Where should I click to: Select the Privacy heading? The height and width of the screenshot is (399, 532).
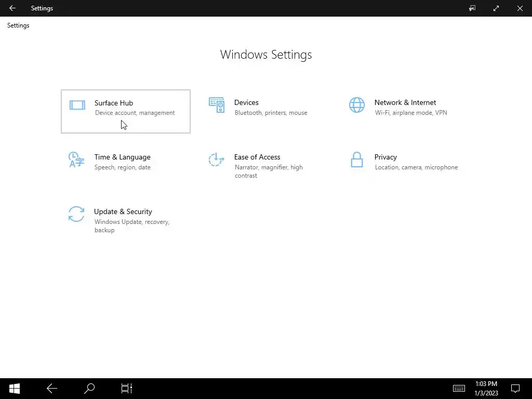point(385,157)
